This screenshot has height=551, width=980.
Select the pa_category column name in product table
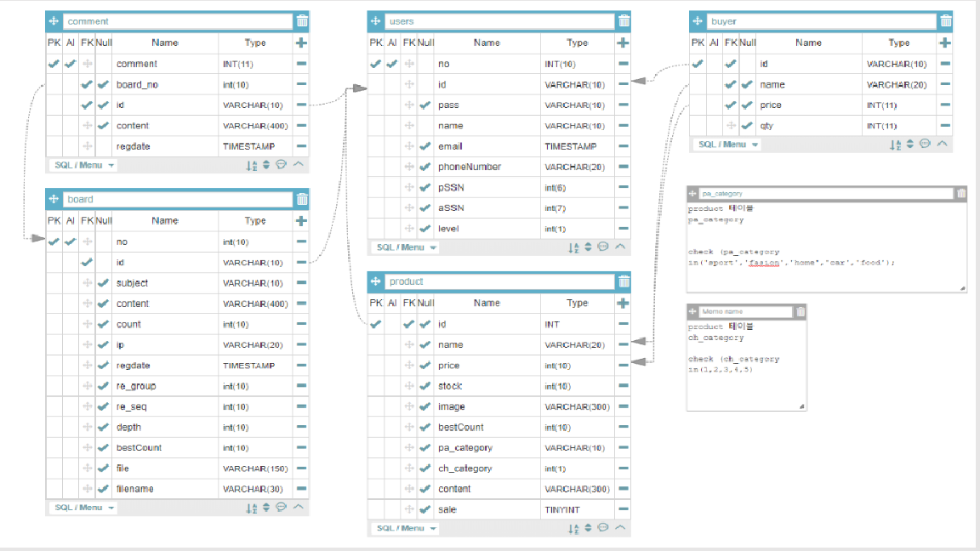tap(465, 448)
